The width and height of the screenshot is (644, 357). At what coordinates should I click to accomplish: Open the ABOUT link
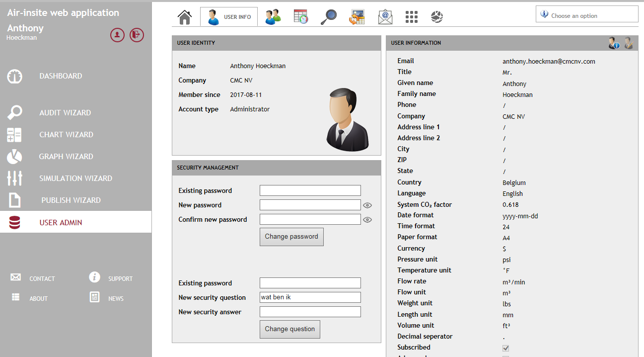tap(39, 299)
